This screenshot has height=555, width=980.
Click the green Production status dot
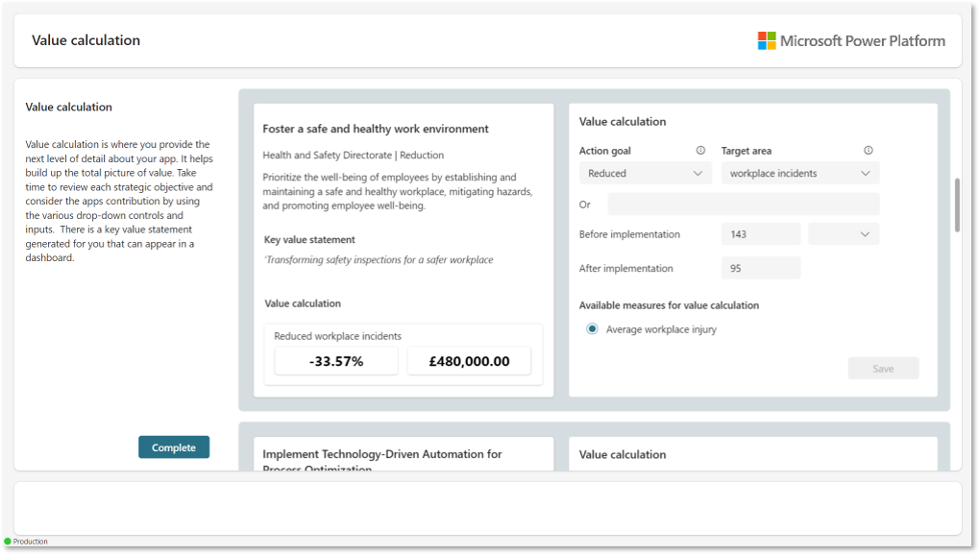8,542
